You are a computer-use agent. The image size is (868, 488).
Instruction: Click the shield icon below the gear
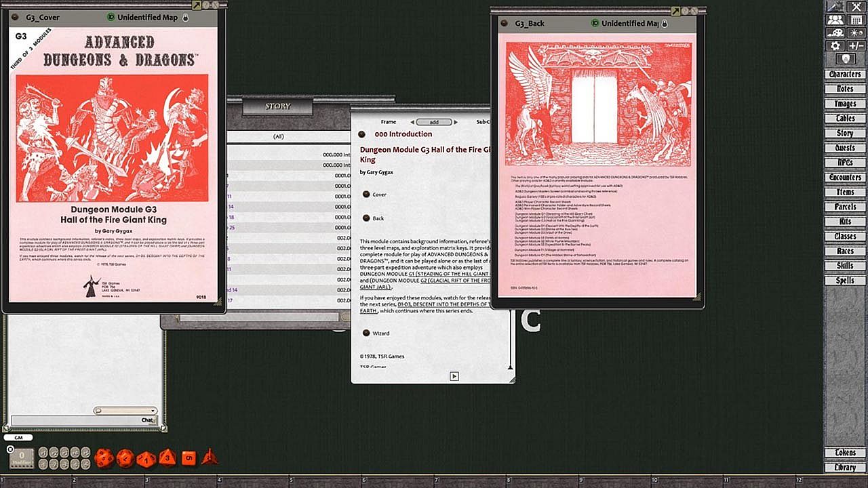(x=845, y=59)
